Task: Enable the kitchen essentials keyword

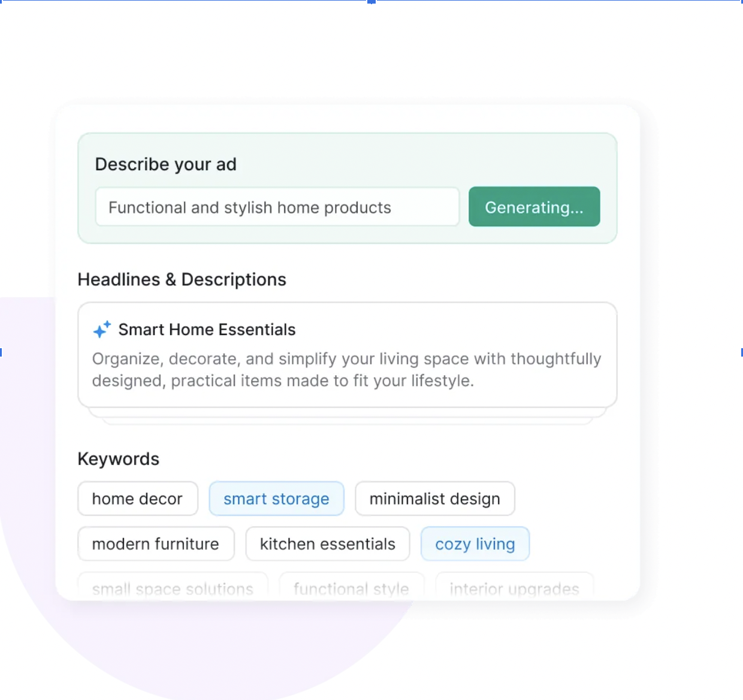Action: pyautogui.click(x=327, y=544)
